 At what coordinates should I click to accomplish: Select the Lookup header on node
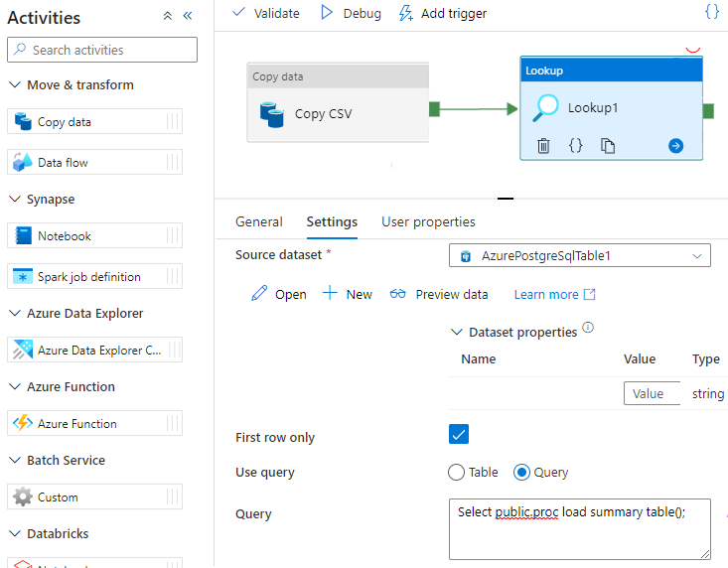(x=612, y=71)
